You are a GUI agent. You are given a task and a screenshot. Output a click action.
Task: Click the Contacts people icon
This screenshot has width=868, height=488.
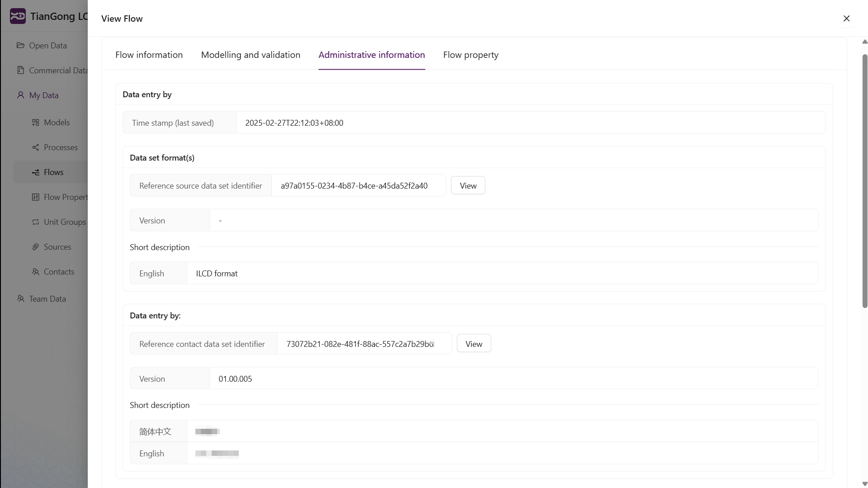tap(35, 272)
